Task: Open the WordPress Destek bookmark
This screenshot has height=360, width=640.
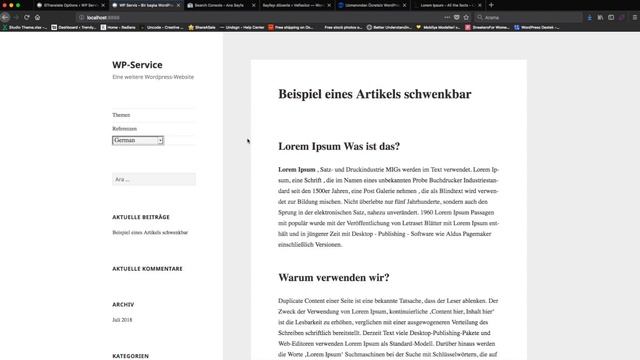Action: tap(537, 27)
